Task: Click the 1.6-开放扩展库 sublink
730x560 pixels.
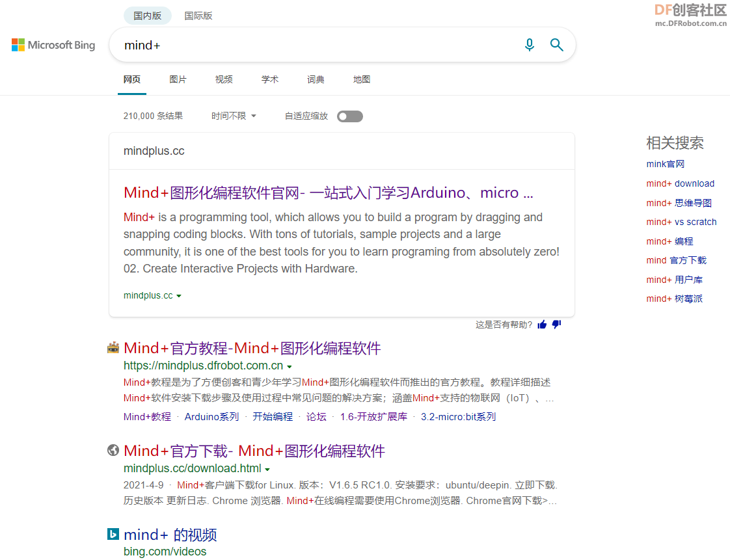Action: click(x=373, y=417)
